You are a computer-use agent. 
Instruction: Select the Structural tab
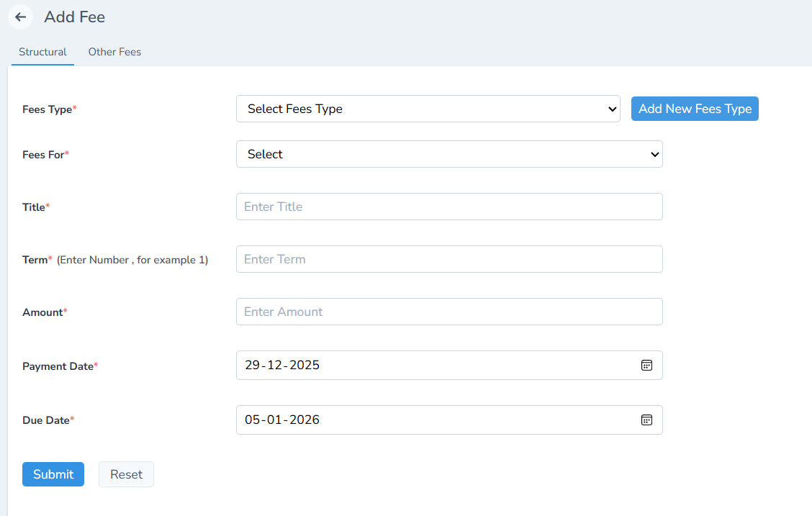click(42, 51)
